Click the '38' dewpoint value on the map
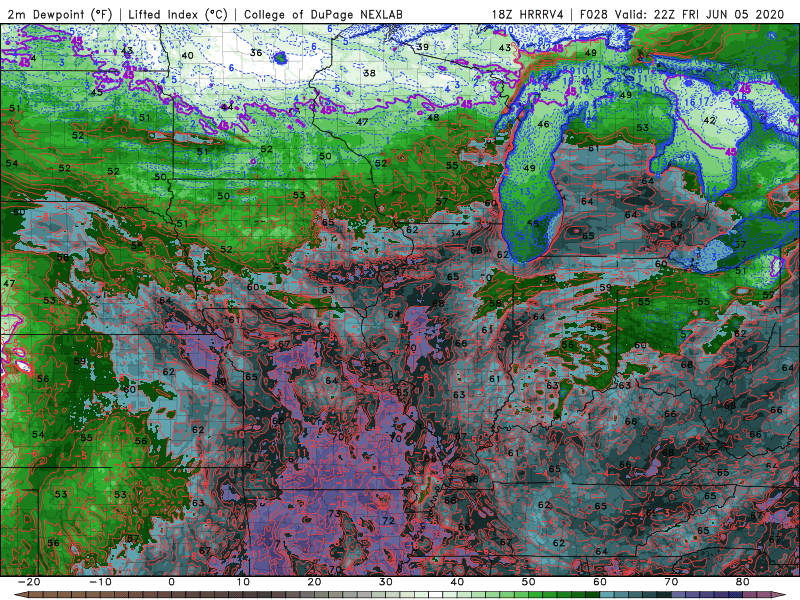The image size is (800, 600). coord(369,73)
